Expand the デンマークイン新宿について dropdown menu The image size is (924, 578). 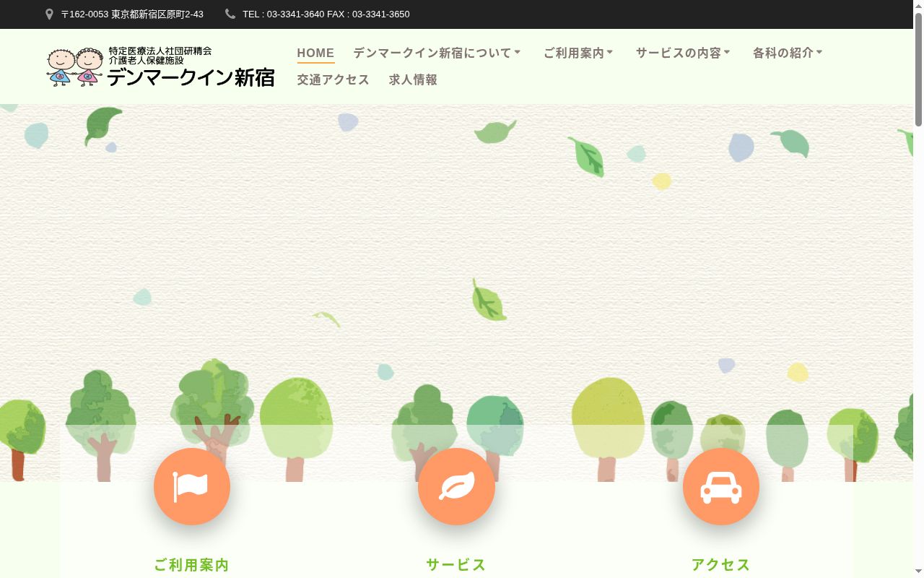point(437,53)
